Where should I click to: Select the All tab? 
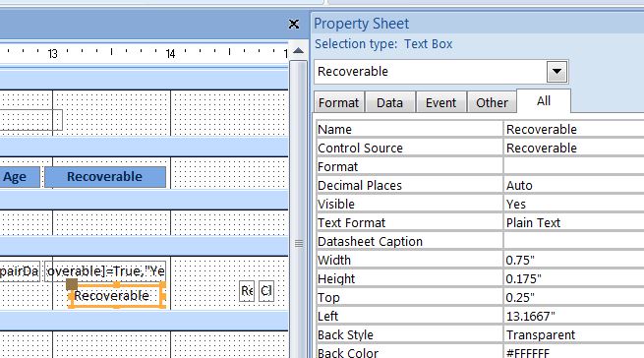[x=544, y=101]
